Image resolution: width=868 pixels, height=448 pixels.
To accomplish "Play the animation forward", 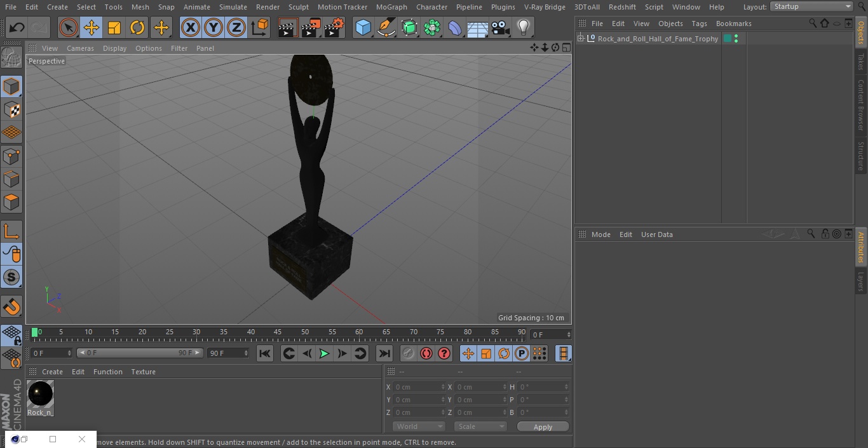I will tap(324, 353).
